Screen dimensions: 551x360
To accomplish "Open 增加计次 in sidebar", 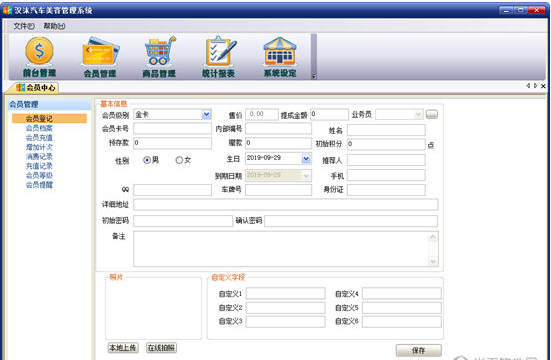I will coord(39,147).
